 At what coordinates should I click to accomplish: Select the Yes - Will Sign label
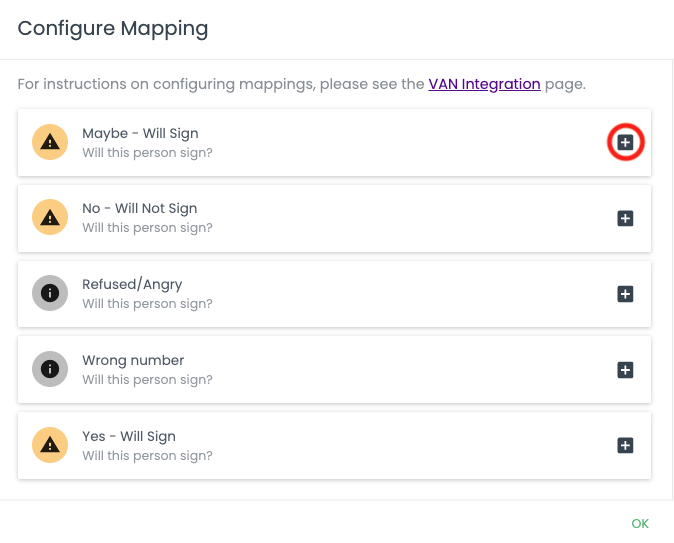coord(128,436)
